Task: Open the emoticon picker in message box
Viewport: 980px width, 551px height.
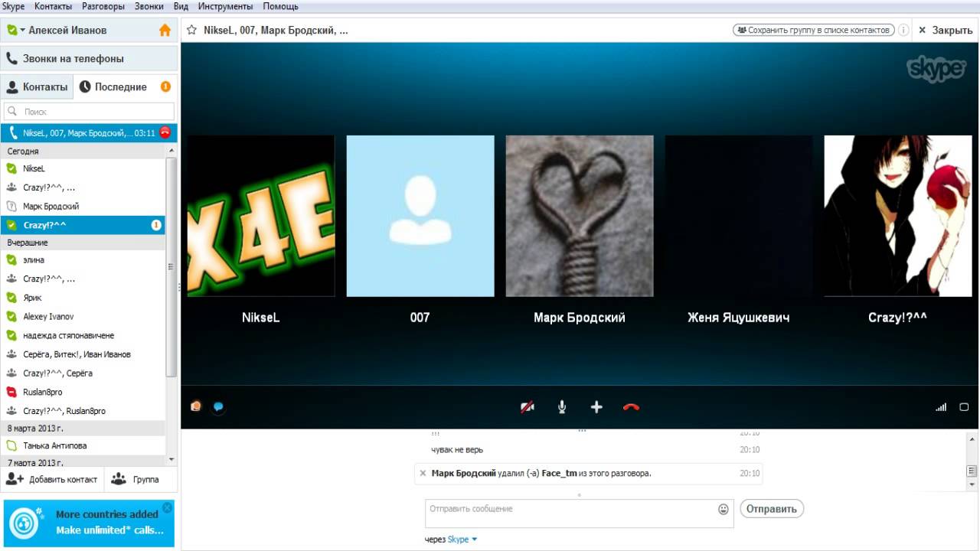Action: [x=724, y=509]
